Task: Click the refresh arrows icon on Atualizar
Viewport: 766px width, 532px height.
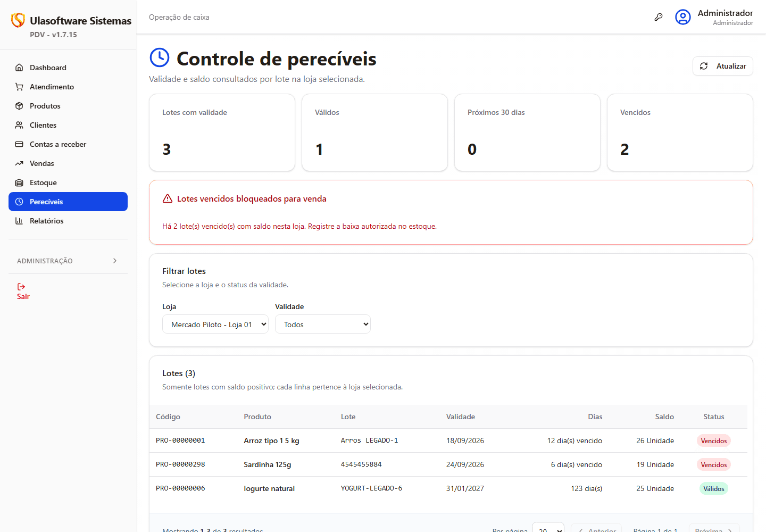Action: coord(704,66)
